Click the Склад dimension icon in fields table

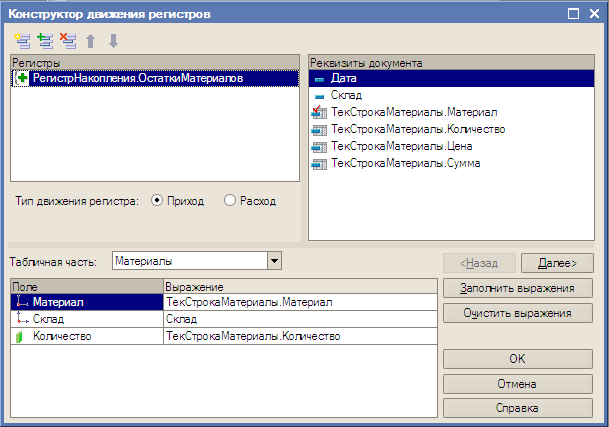click(x=22, y=319)
